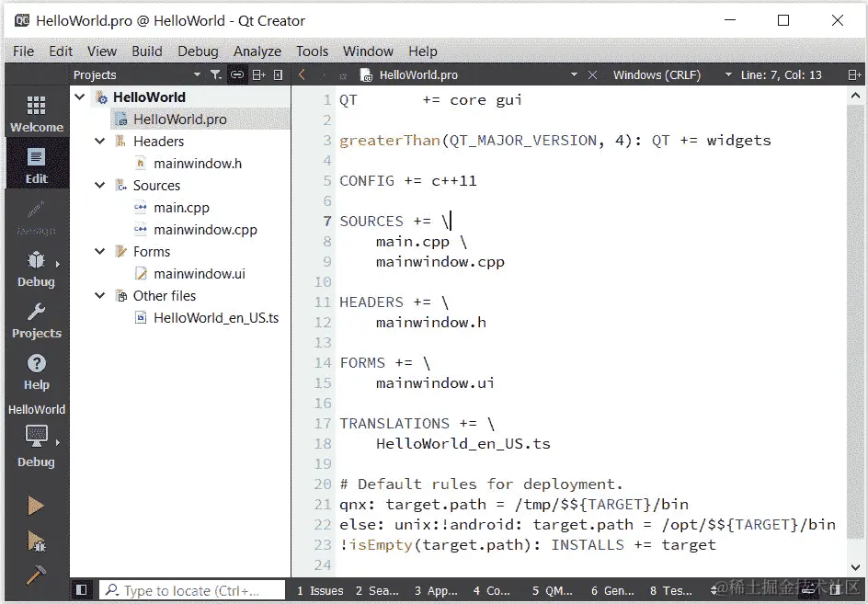Collapse the HelloWorld project node
Screen dimensions: 868x604
click(x=80, y=97)
